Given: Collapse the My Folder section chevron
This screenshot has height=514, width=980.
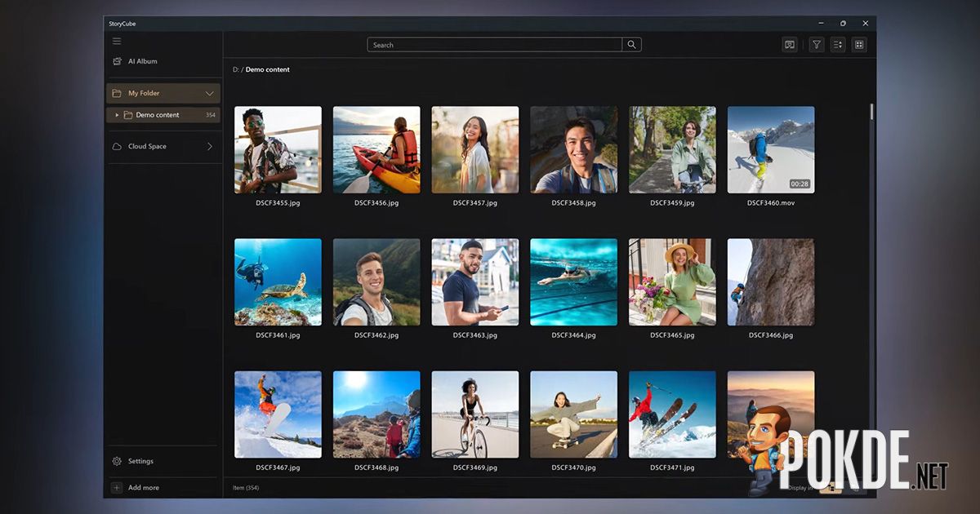Looking at the screenshot, I should click(x=210, y=93).
